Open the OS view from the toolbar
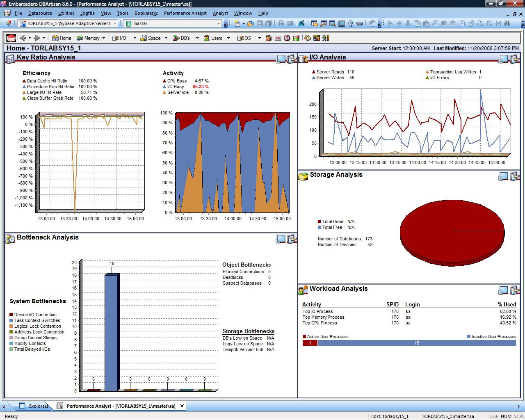Screen dimensions: 525x420 point(244,38)
